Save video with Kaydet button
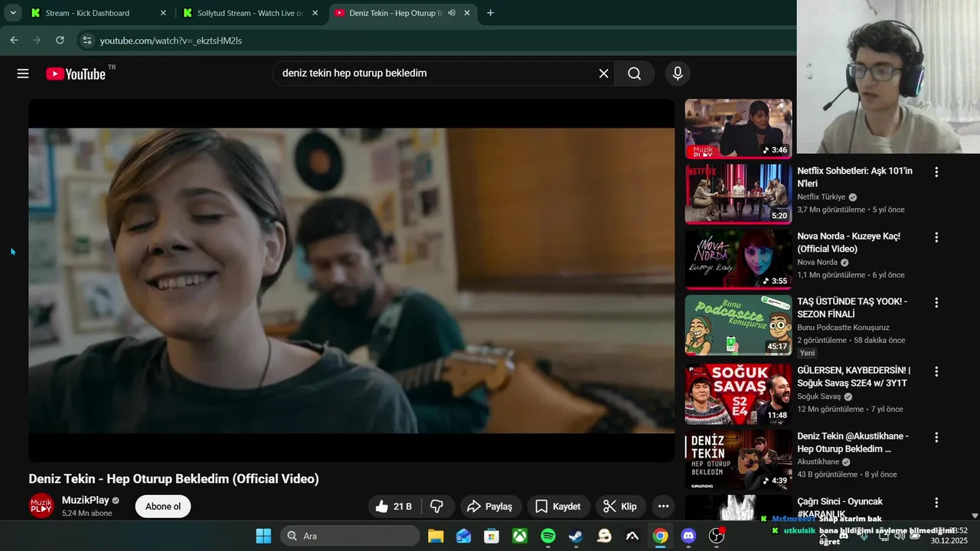 click(x=558, y=506)
